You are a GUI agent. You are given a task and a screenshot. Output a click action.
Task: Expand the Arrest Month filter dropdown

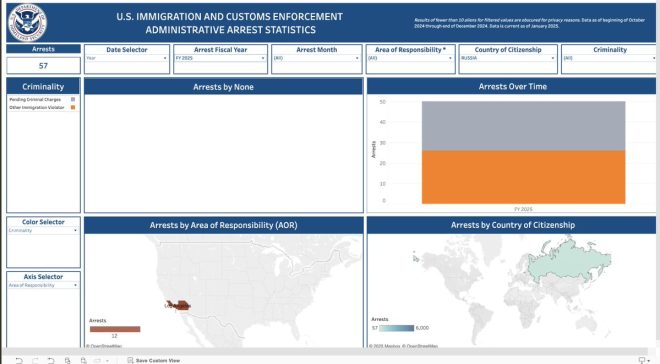click(317, 58)
